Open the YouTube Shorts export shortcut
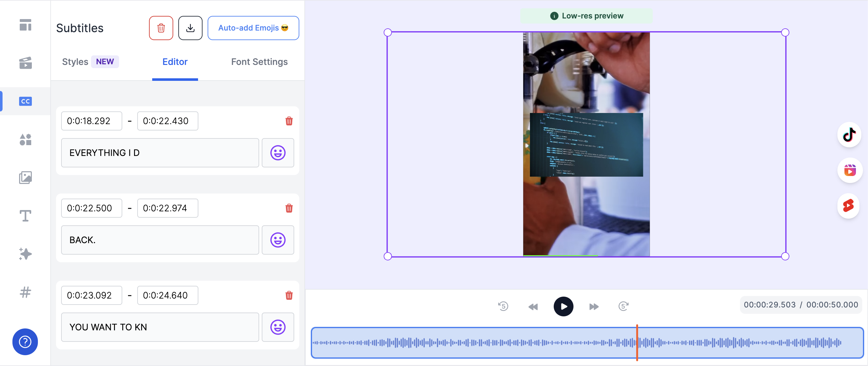Image resolution: width=868 pixels, height=366 pixels. click(849, 205)
